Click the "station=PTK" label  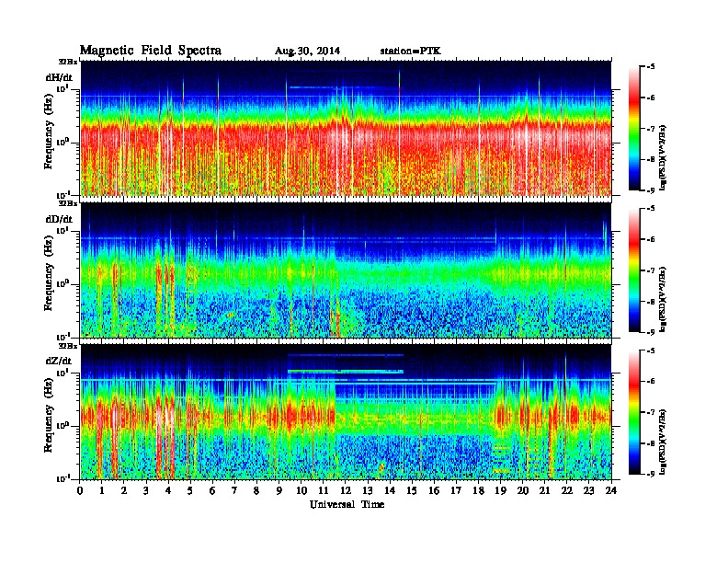tap(411, 52)
